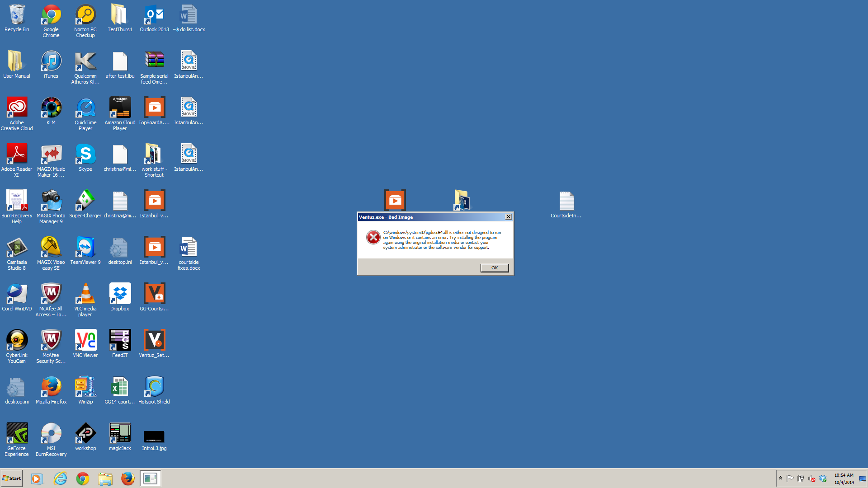Open Internet Explorer from taskbar

tap(60, 478)
